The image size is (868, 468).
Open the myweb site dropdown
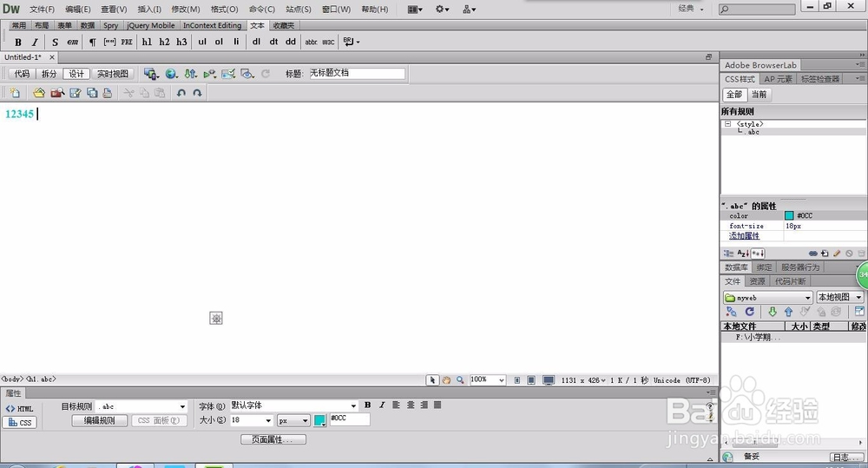point(807,298)
